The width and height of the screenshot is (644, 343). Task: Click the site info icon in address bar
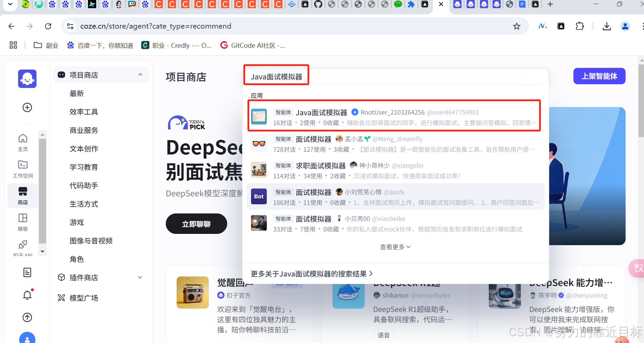point(70,26)
